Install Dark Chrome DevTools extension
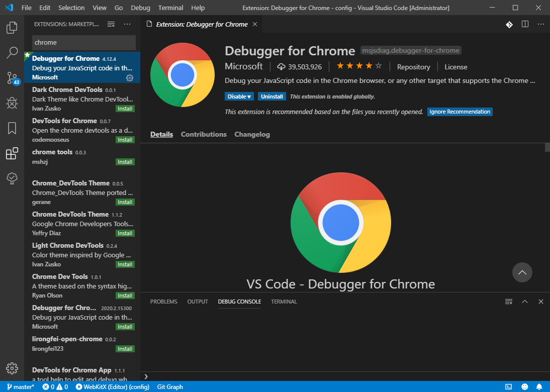 pos(125,109)
